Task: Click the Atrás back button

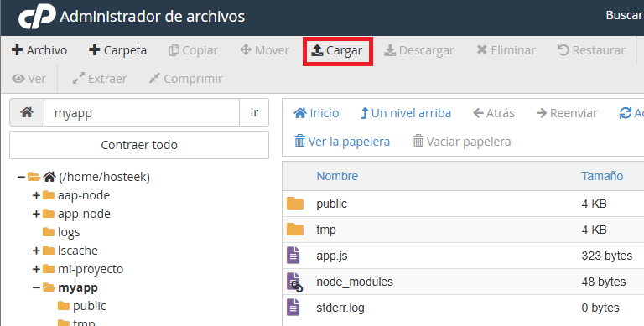Action: [x=494, y=113]
